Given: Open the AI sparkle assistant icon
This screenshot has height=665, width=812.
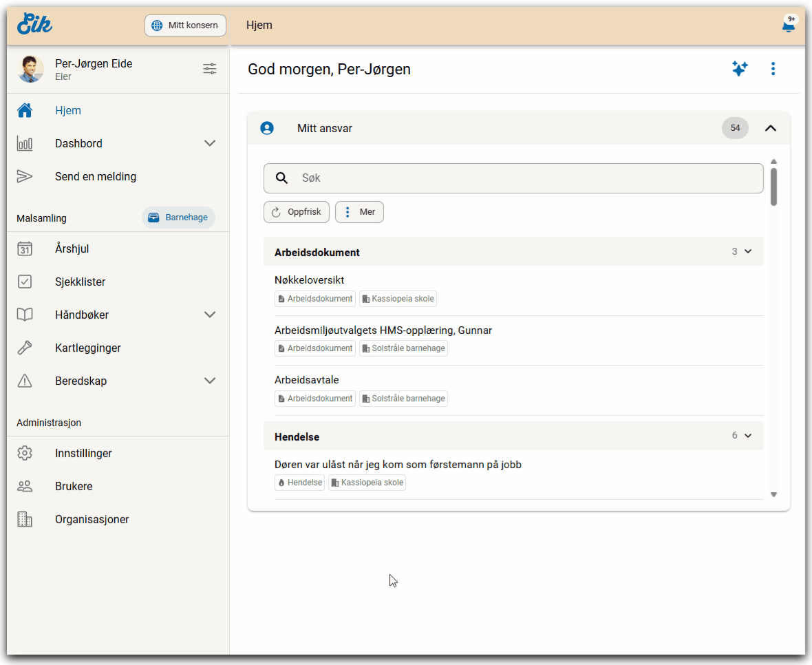Looking at the screenshot, I should click(740, 69).
